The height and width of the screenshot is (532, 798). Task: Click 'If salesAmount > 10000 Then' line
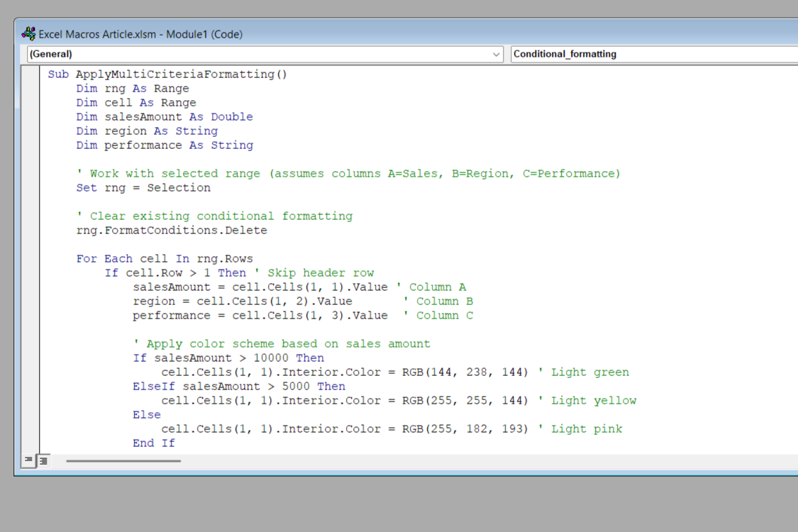(x=228, y=358)
